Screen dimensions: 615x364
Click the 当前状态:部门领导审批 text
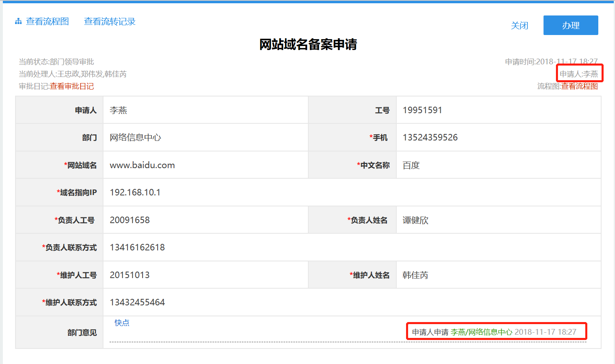pyautogui.click(x=56, y=62)
